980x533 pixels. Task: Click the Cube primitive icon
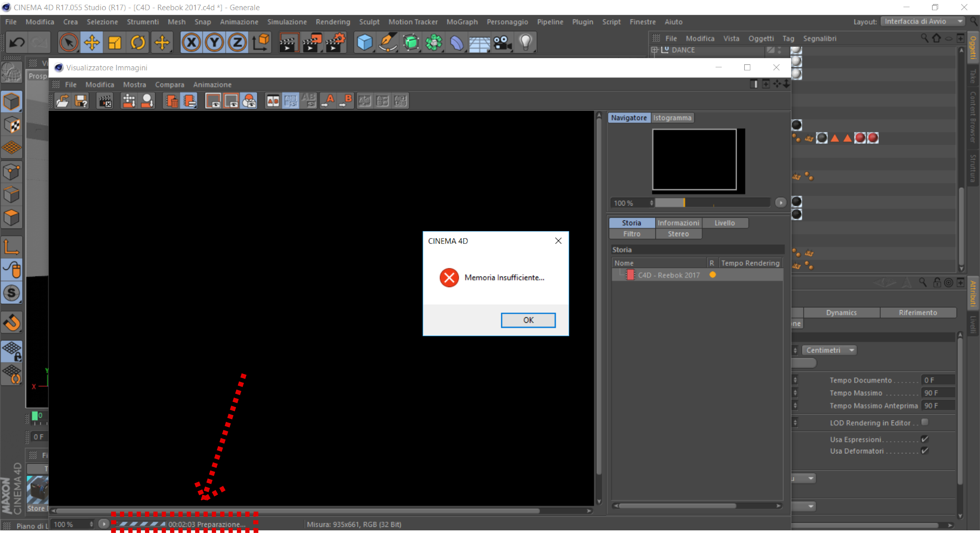tap(364, 42)
